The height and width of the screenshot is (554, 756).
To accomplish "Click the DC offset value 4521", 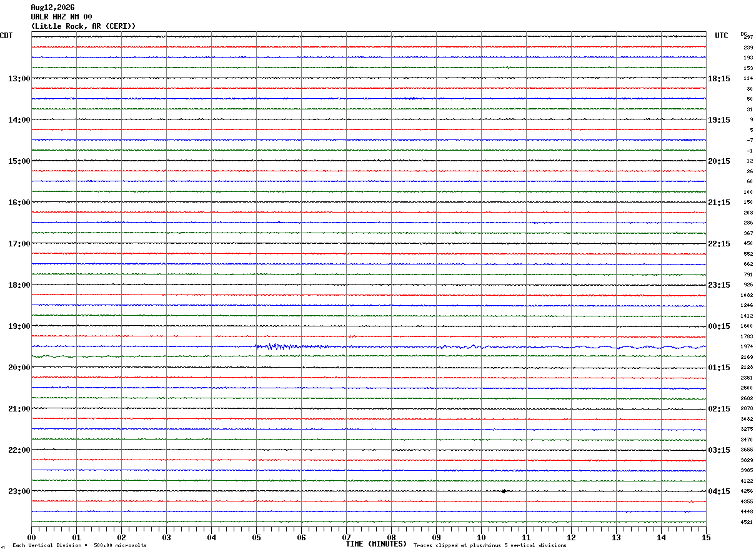I will pyautogui.click(x=747, y=522).
